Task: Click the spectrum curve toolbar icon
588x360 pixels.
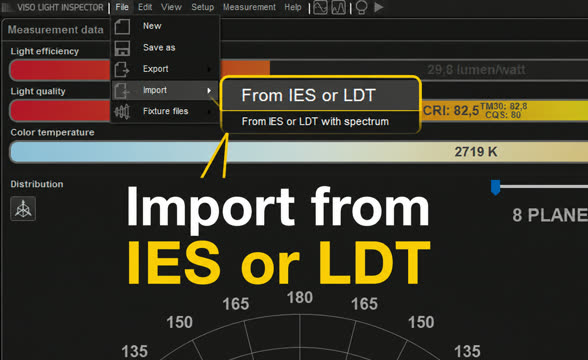Action: 320,7
